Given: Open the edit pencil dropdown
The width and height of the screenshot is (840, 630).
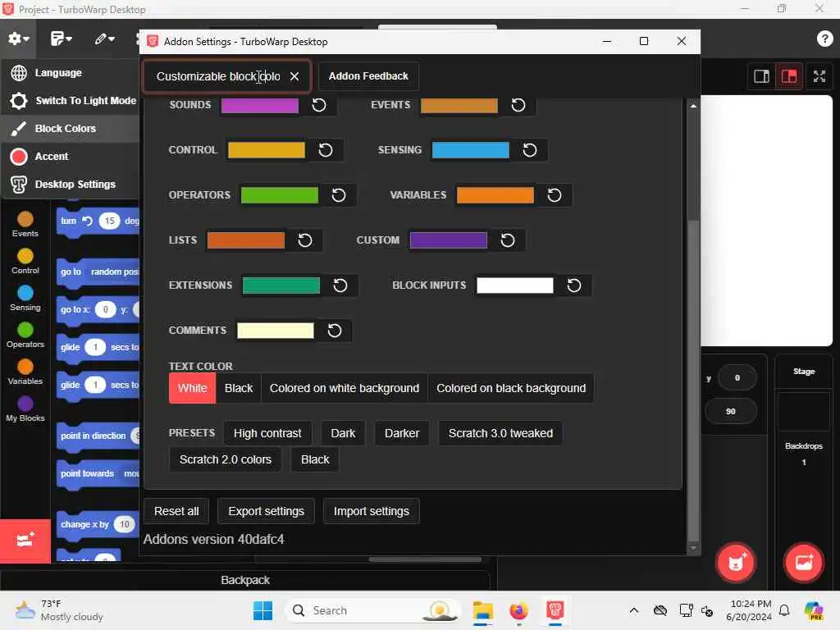Looking at the screenshot, I should tap(104, 39).
